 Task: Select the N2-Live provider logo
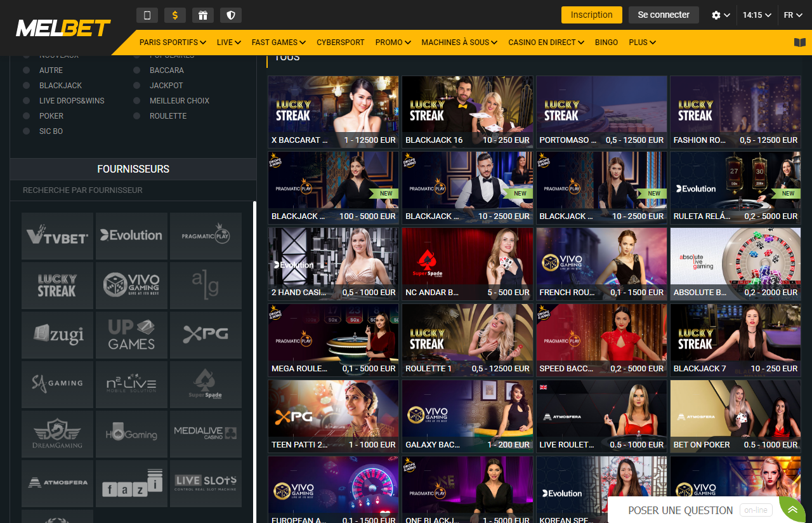click(131, 385)
